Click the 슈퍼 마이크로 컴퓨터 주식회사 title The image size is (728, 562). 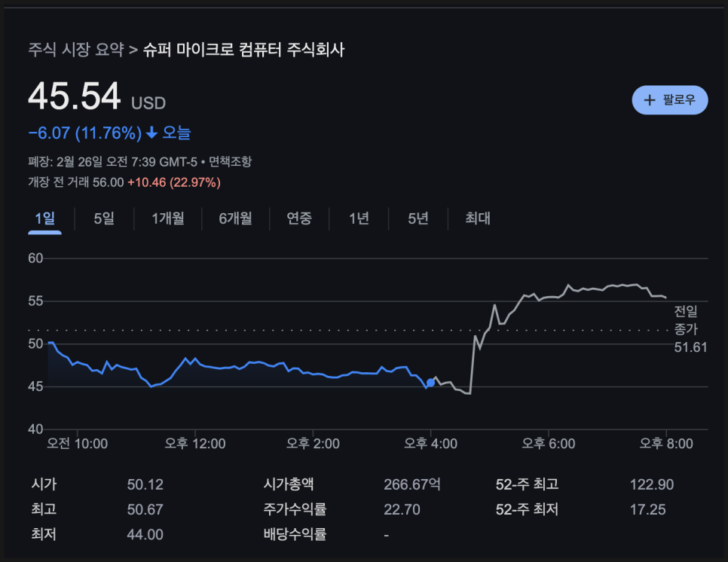[x=243, y=49]
